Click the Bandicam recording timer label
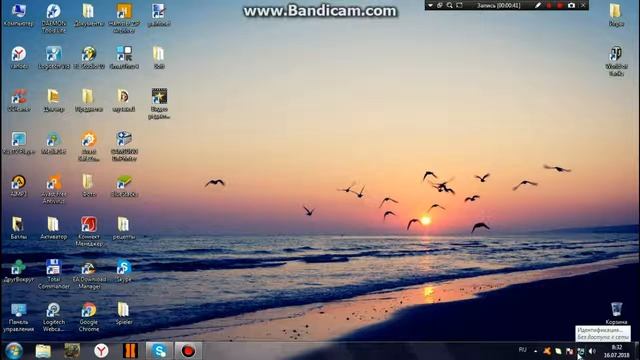640x360 pixels. click(499, 6)
